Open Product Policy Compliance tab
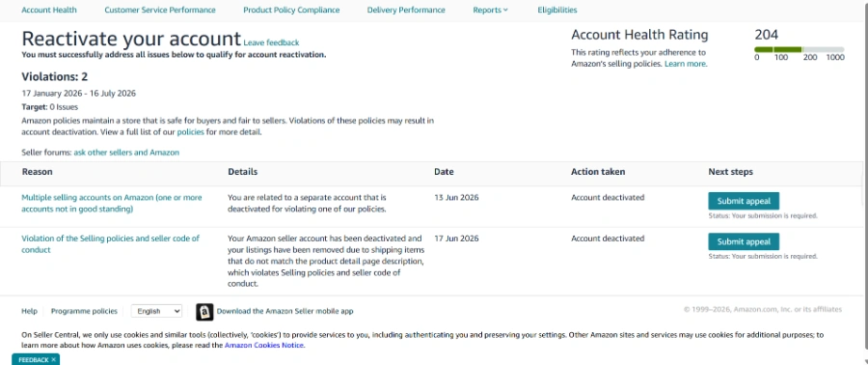 (x=291, y=10)
